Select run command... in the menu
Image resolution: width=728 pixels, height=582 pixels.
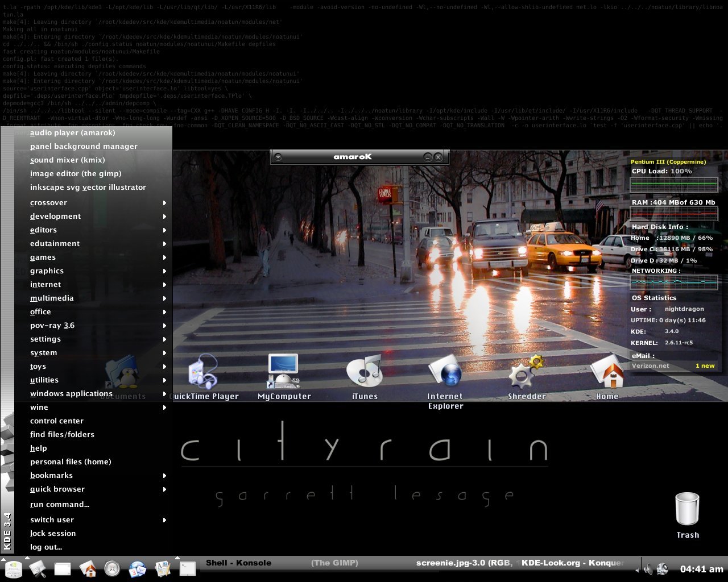(93, 505)
